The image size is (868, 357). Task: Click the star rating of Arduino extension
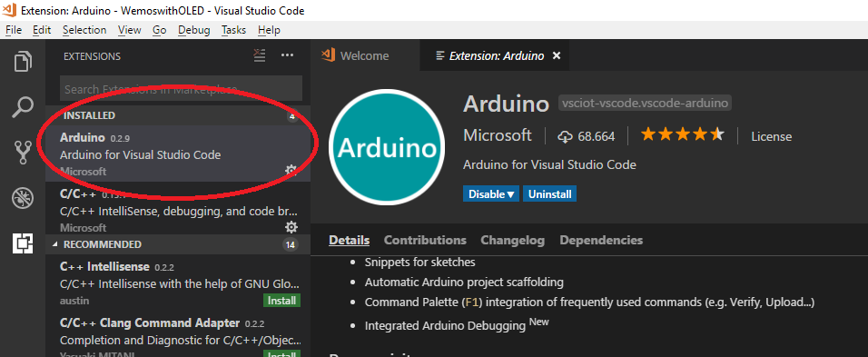click(x=682, y=135)
